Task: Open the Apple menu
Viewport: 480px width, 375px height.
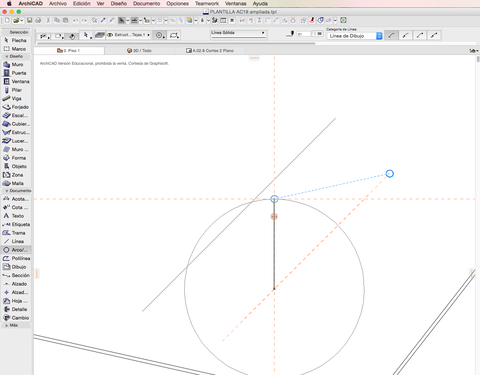Action: [x=9, y=4]
